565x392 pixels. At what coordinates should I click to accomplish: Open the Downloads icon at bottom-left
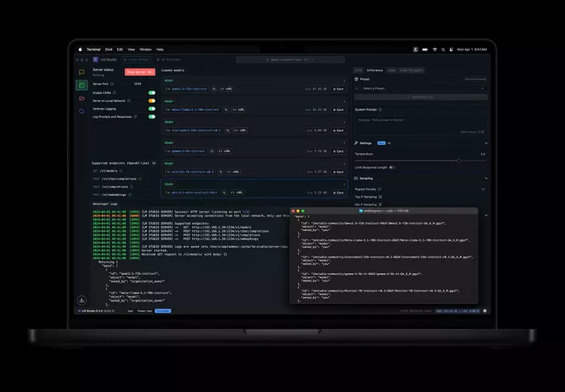[81, 300]
